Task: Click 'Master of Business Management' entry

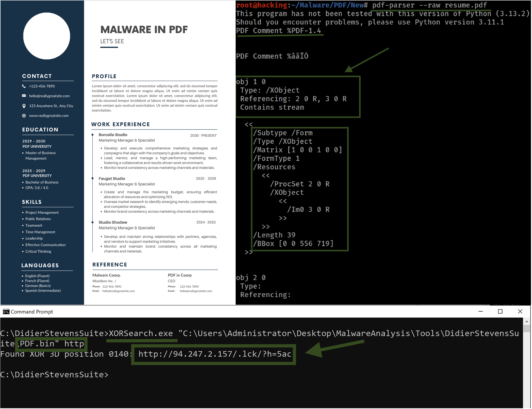Action: click(41, 156)
